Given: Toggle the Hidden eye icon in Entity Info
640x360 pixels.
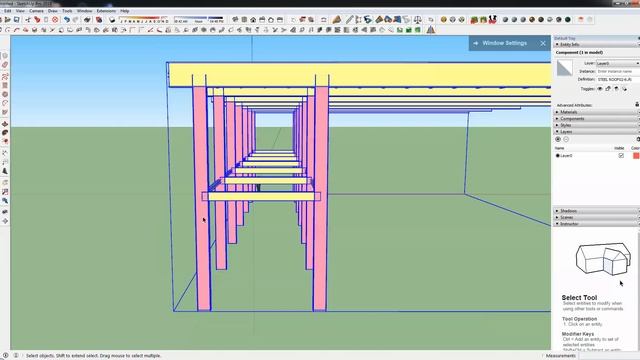Looking at the screenshot, I should tap(600, 89).
